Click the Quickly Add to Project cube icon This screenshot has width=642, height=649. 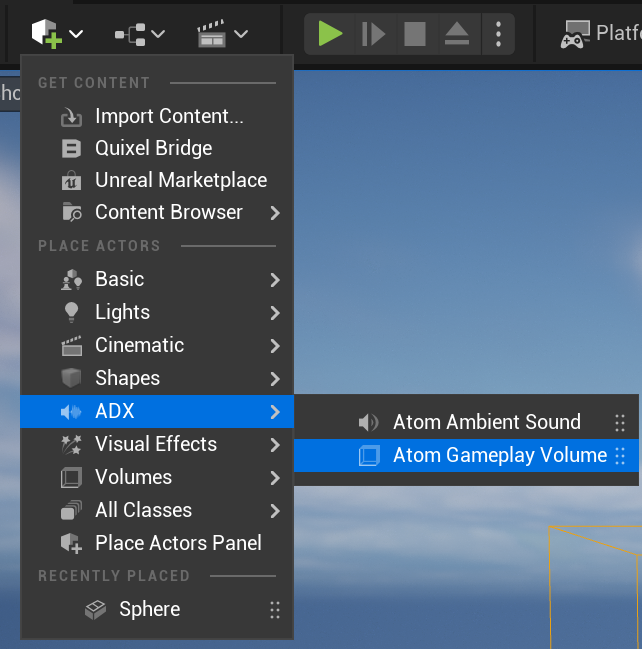(47, 33)
